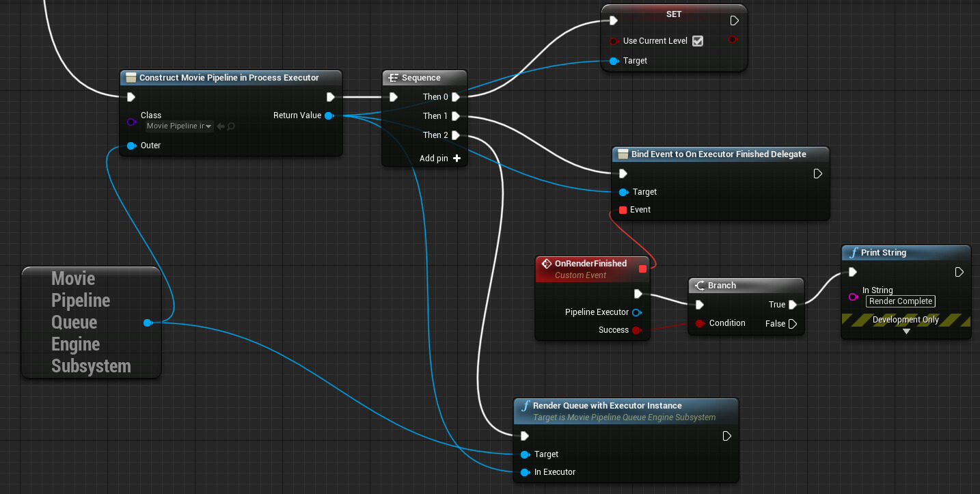Select the Then 0 execution pin
This screenshot has width=980, height=494.
(x=456, y=97)
